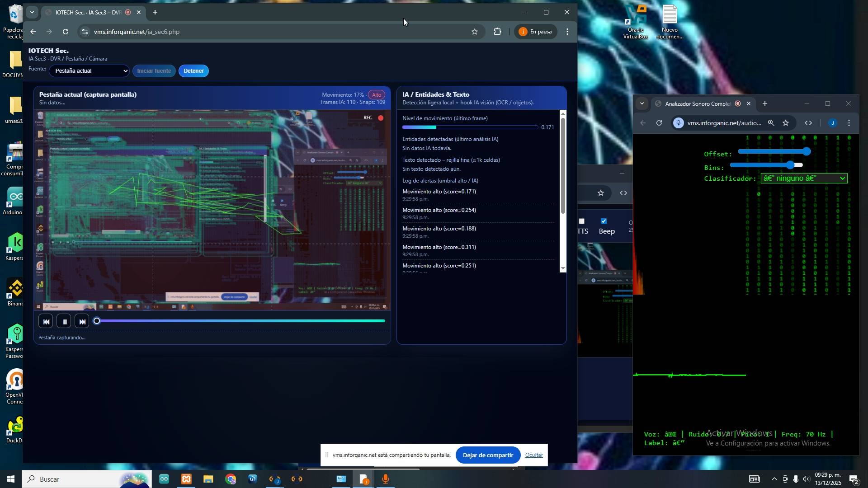Screen dimensions: 868x488
Task: Expand the Clasificador 'ninguno' dropdown
Action: tap(803, 178)
